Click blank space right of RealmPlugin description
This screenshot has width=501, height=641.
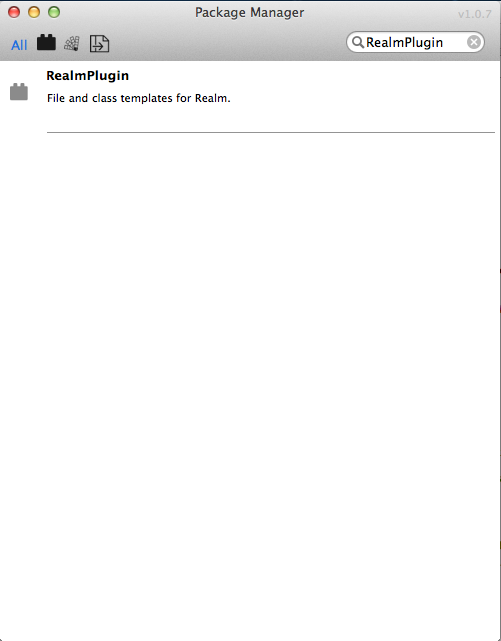pyautogui.click(x=364, y=99)
